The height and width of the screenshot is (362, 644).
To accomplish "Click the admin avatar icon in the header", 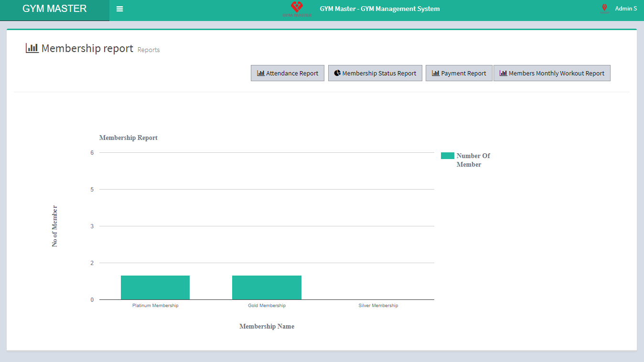I will 604,8.
